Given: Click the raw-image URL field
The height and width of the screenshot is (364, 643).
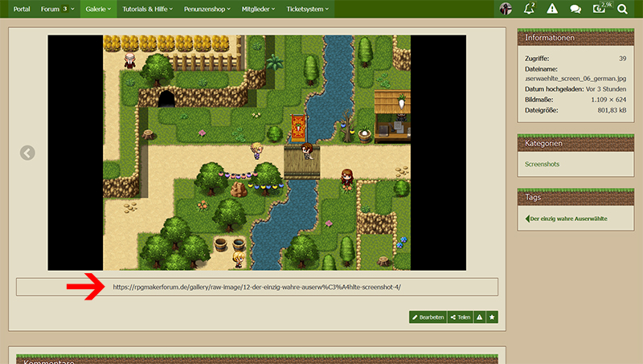Looking at the screenshot, I should point(257,287).
